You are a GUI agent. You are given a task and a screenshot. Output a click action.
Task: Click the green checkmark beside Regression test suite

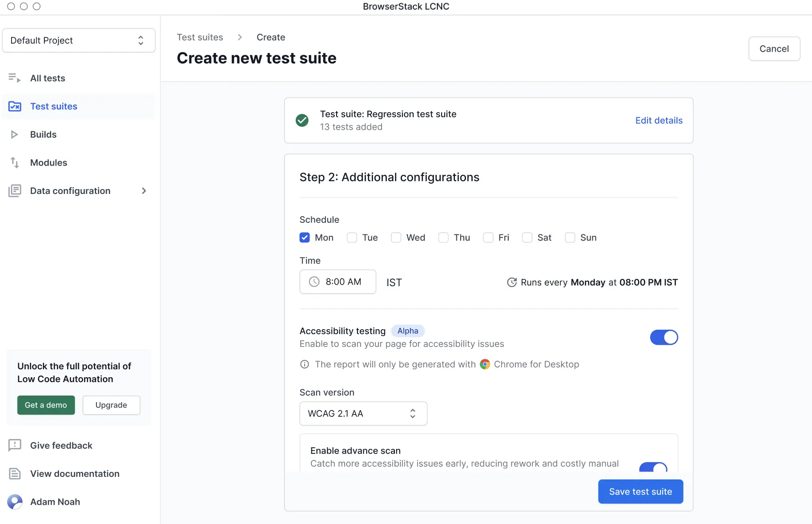pos(302,120)
